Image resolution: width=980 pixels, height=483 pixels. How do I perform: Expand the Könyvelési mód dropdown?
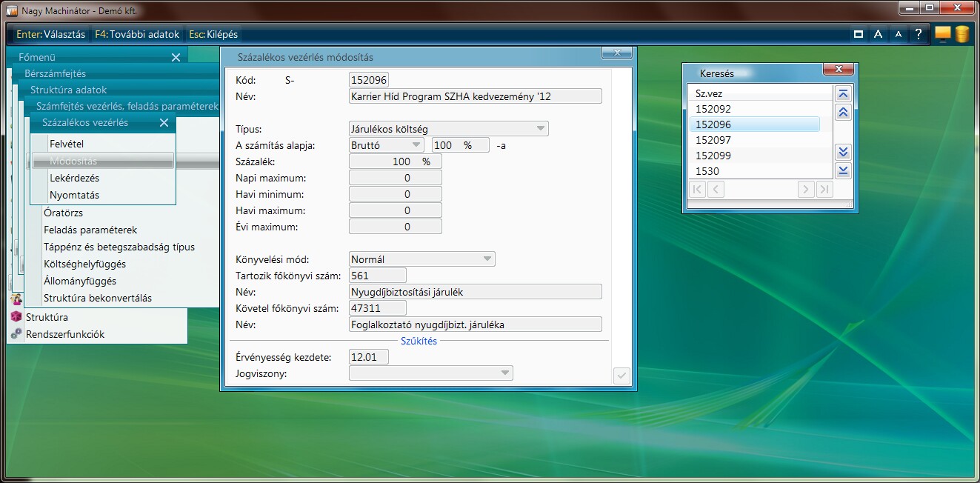click(x=487, y=259)
